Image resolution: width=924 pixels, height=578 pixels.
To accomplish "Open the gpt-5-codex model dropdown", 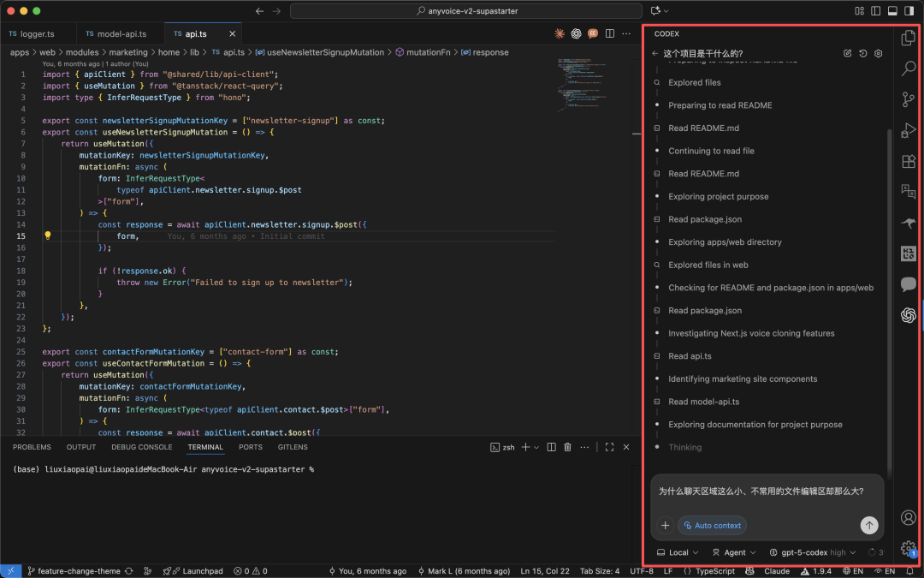I will click(813, 552).
